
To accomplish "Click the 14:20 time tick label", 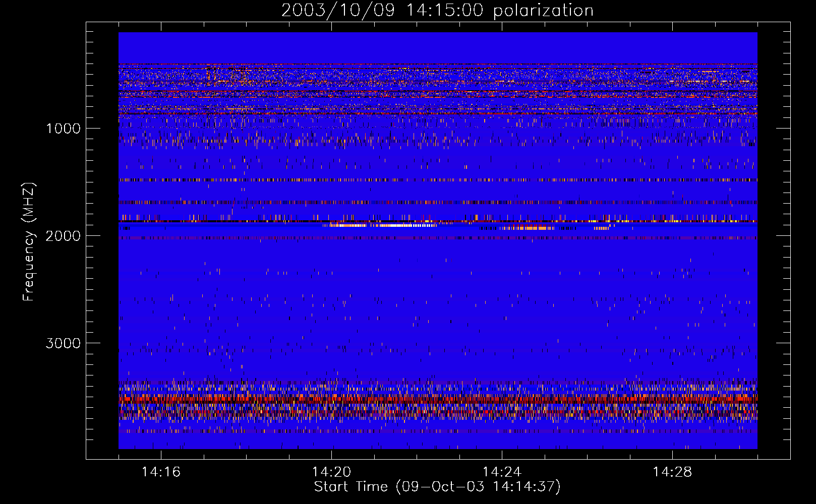I will [331, 472].
